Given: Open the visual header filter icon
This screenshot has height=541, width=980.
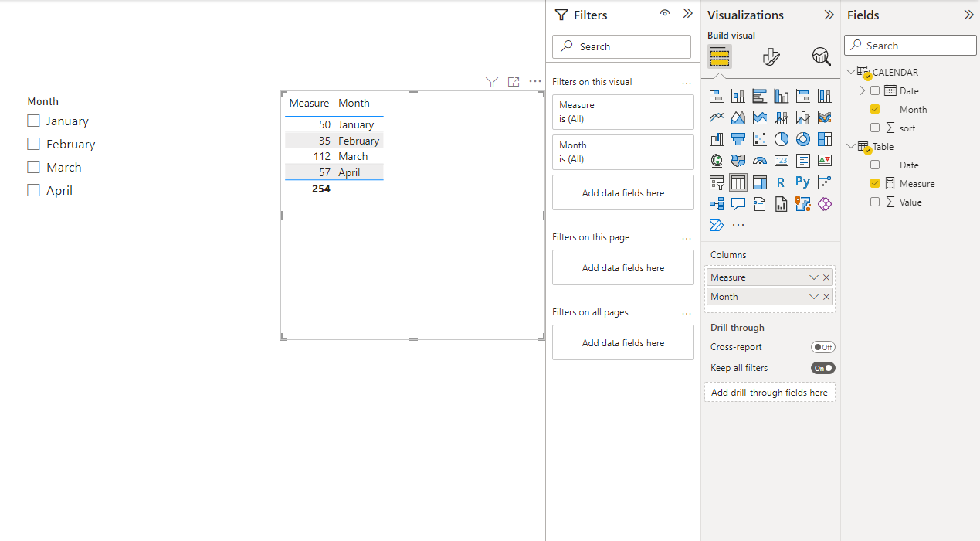Looking at the screenshot, I should [492, 82].
